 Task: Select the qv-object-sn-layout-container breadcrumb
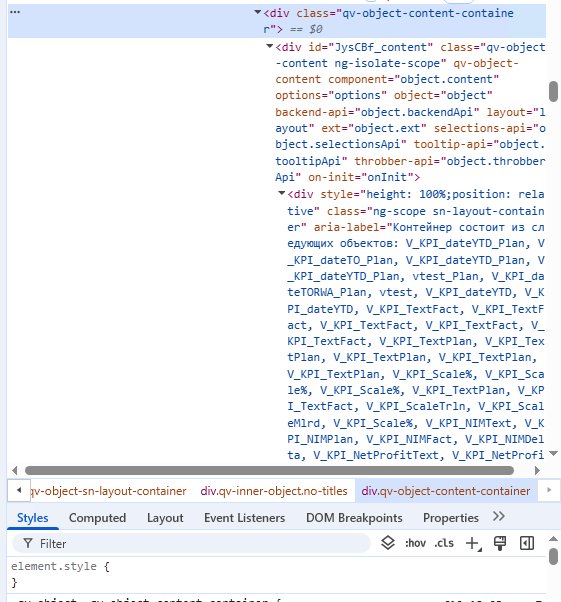pos(109,491)
